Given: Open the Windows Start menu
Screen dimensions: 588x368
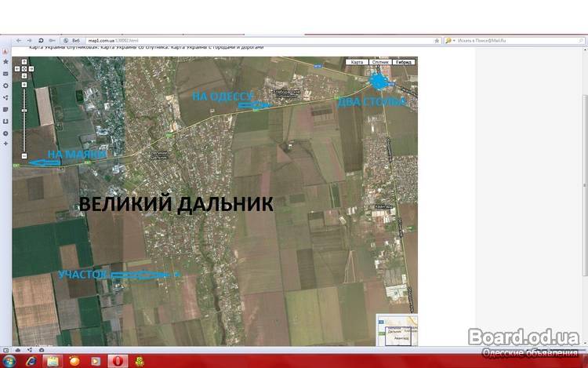Looking at the screenshot, I should coord(9,361).
